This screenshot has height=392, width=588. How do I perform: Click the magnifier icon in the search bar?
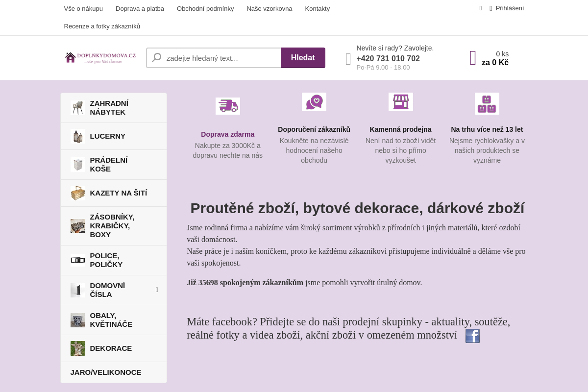(x=156, y=58)
